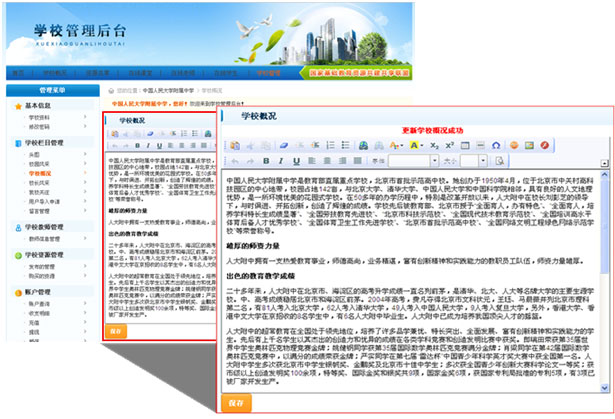Insert a horizontal line in the enlarged editor
Screen dimensions: 615x419
[x=480, y=145]
